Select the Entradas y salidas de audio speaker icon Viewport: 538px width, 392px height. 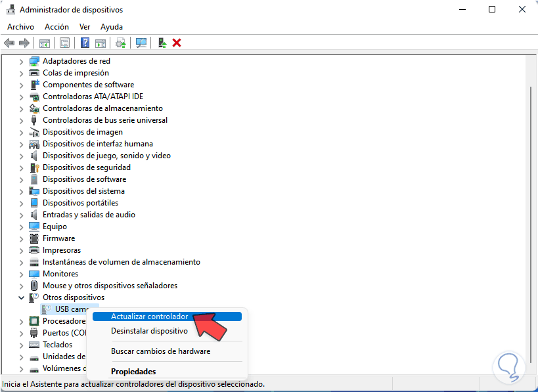[34, 215]
